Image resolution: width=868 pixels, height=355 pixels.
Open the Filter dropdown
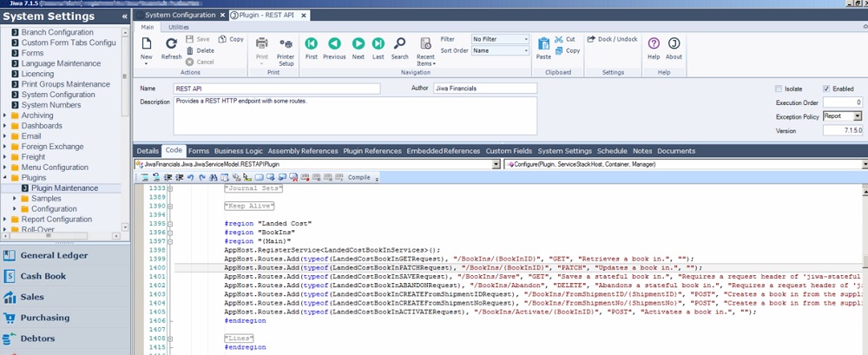pos(500,39)
